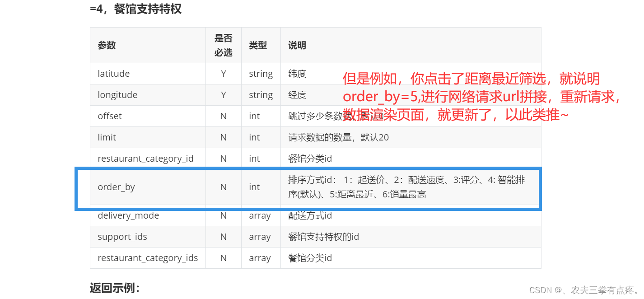Click the string type in latitude row
Image resolution: width=644 pixels, height=299 pixels.
click(x=261, y=74)
